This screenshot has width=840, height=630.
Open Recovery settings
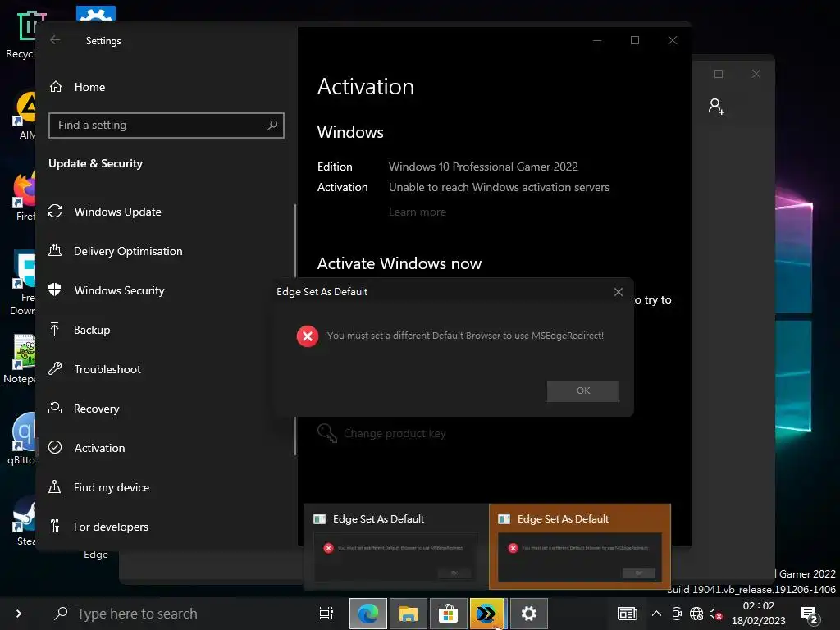pyautogui.click(x=97, y=409)
